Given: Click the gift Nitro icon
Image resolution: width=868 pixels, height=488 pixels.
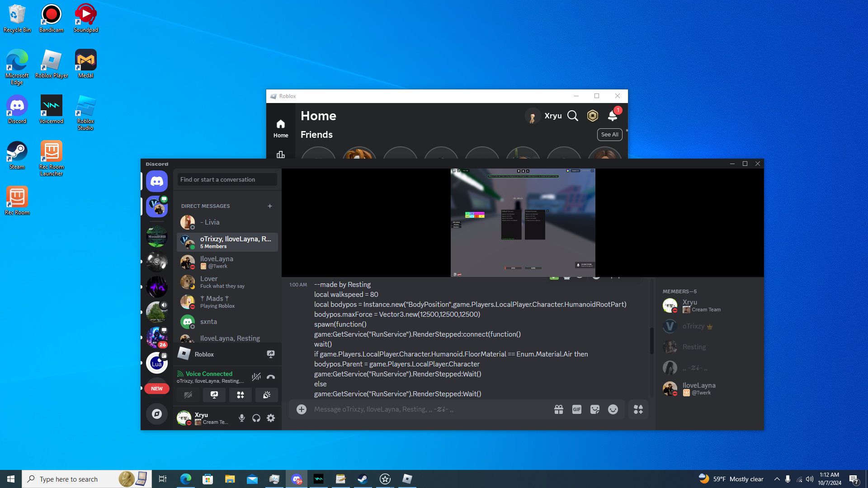Looking at the screenshot, I should point(559,409).
